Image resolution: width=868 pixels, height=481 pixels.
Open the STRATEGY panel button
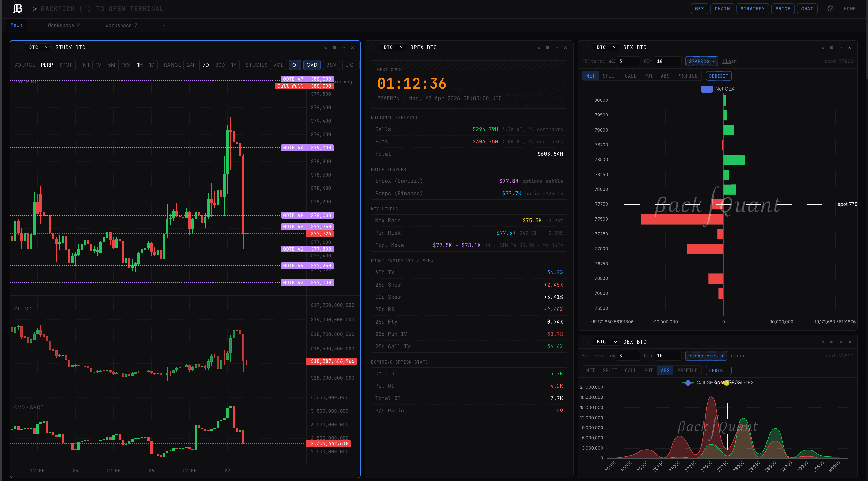pos(753,9)
